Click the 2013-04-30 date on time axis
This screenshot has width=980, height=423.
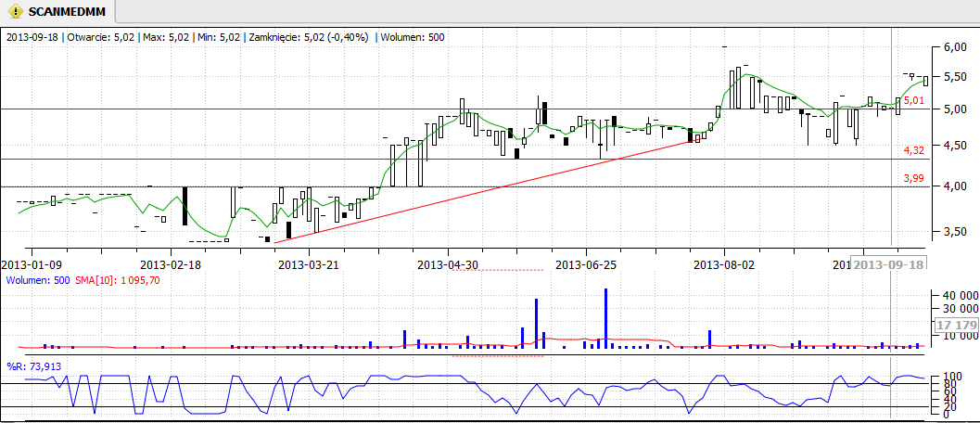click(448, 264)
